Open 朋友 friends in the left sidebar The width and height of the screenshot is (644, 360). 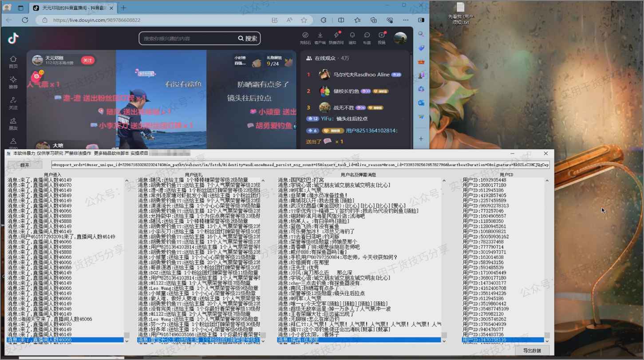click(13, 124)
